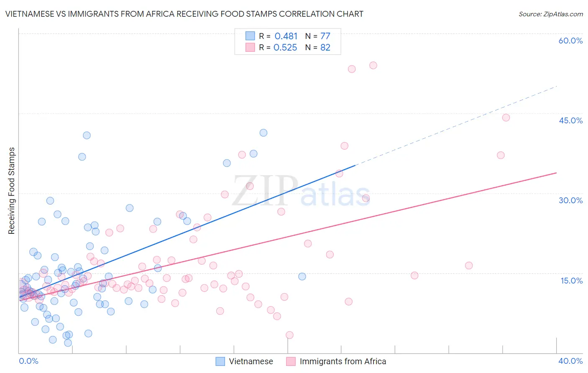The height and width of the screenshot is (373, 588).
Task: Click the ZIPatlas watermark in chart center
Action: (301, 191)
